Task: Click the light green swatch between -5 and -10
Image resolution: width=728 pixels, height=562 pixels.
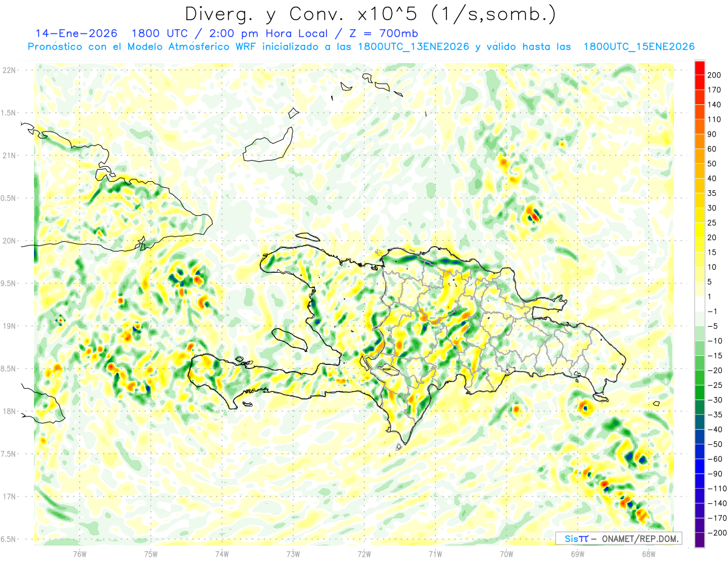Action: tap(699, 333)
